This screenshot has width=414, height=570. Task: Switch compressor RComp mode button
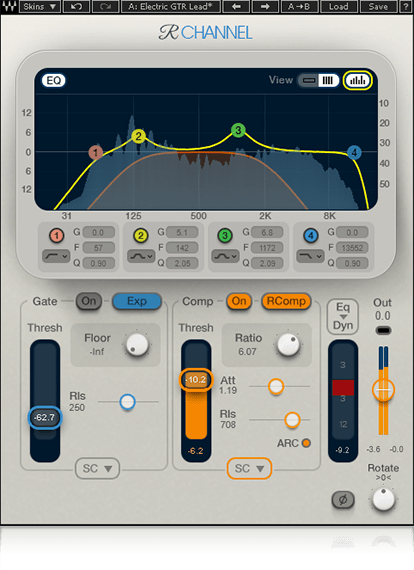coord(286,301)
